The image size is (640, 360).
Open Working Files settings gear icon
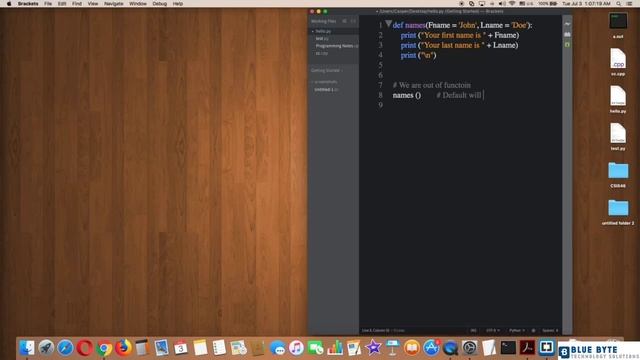[x=344, y=21]
